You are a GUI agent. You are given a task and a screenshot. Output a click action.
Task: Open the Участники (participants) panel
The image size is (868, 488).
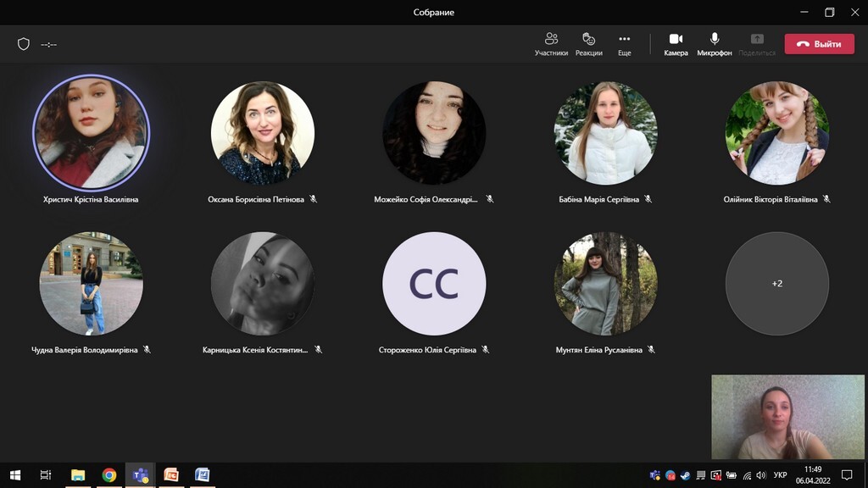click(x=551, y=43)
